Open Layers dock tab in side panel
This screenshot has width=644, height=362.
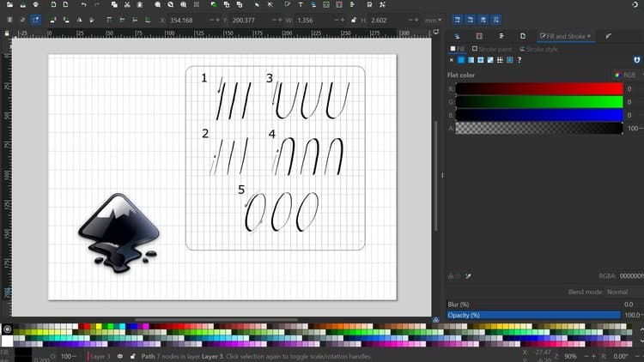[x=457, y=36]
